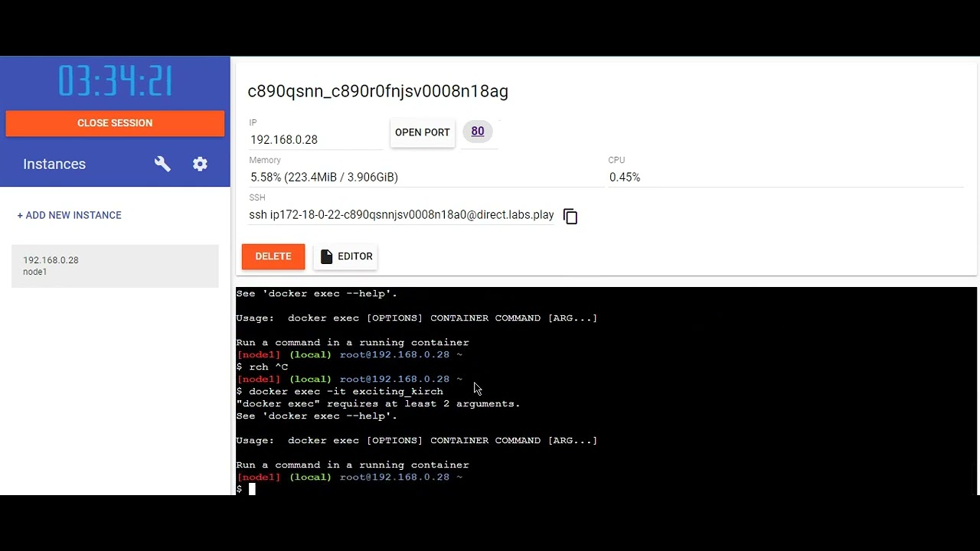
Task: Click the CPU usage field showing 0.45%
Action: point(786,177)
